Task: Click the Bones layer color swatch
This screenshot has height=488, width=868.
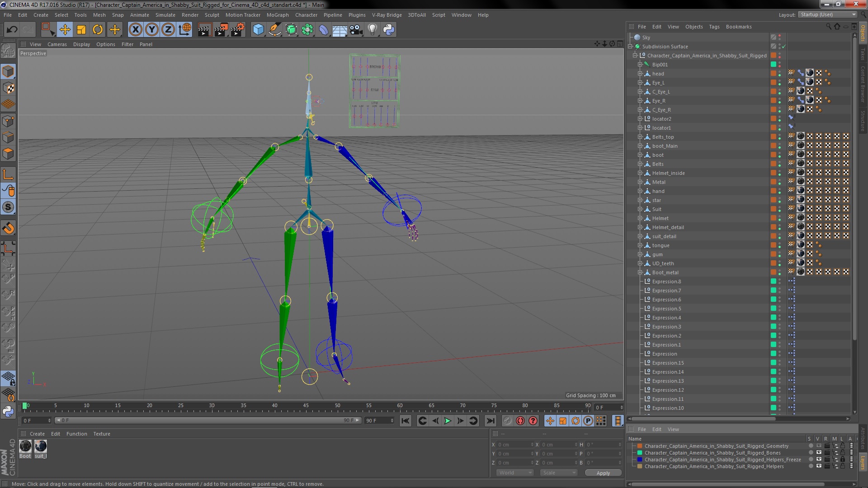Action: [640, 453]
